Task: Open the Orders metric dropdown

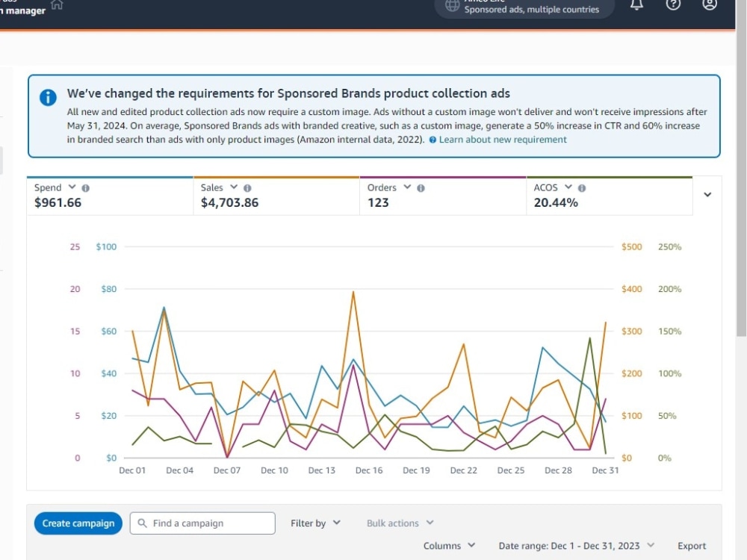Action: pyautogui.click(x=407, y=187)
